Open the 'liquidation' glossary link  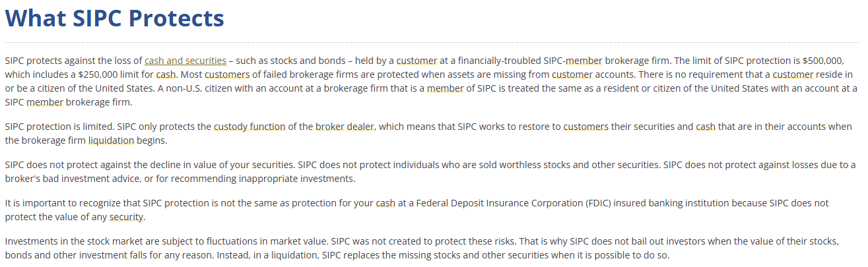[111, 140]
